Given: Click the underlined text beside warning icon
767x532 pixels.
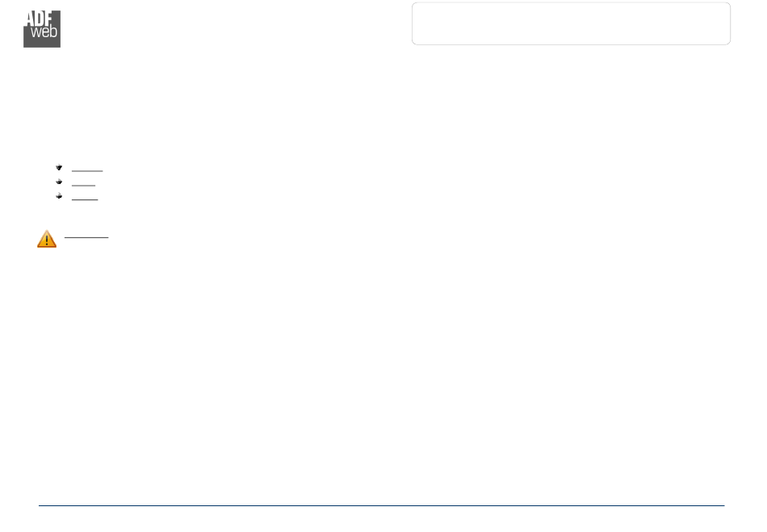Looking at the screenshot, I should coord(86,237).
